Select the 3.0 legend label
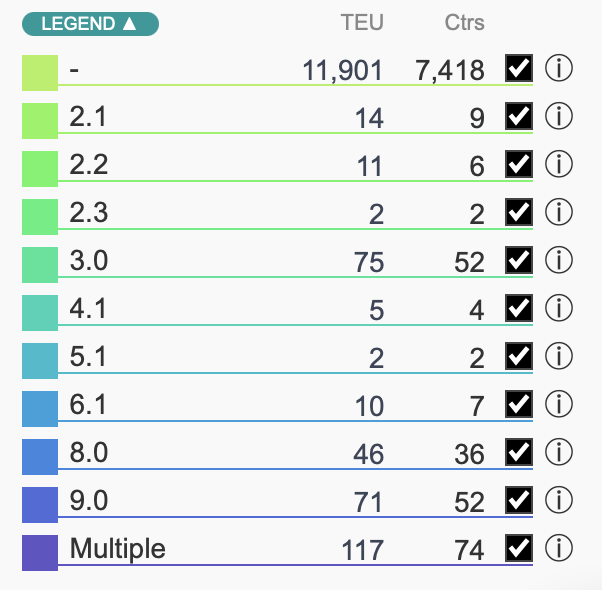Screen dimensions: 602x590 pos(89,261)
